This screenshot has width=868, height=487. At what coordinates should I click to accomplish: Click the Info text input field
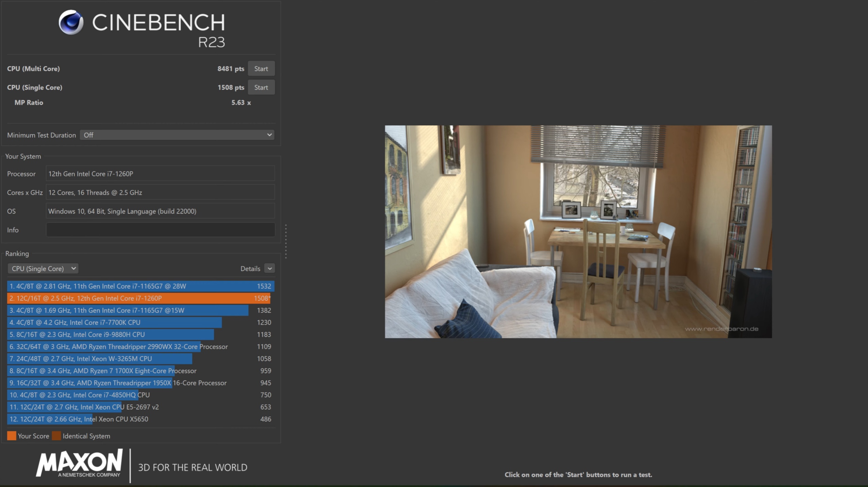click(160, 230)
